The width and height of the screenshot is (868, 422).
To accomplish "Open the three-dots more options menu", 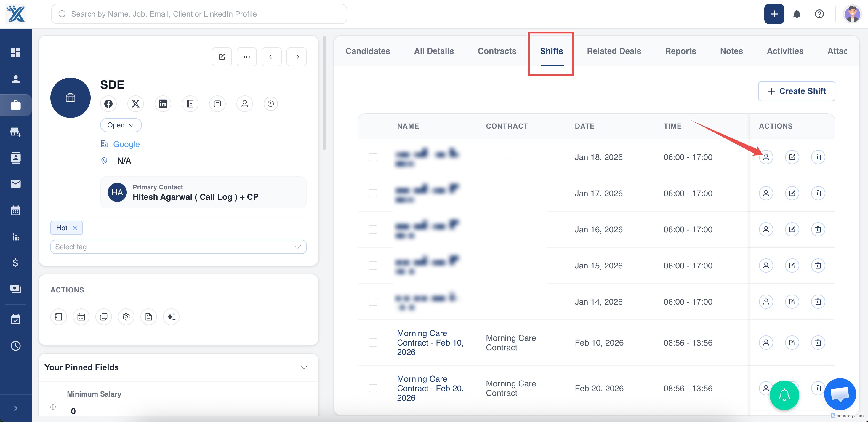I will tap(247, 57).
